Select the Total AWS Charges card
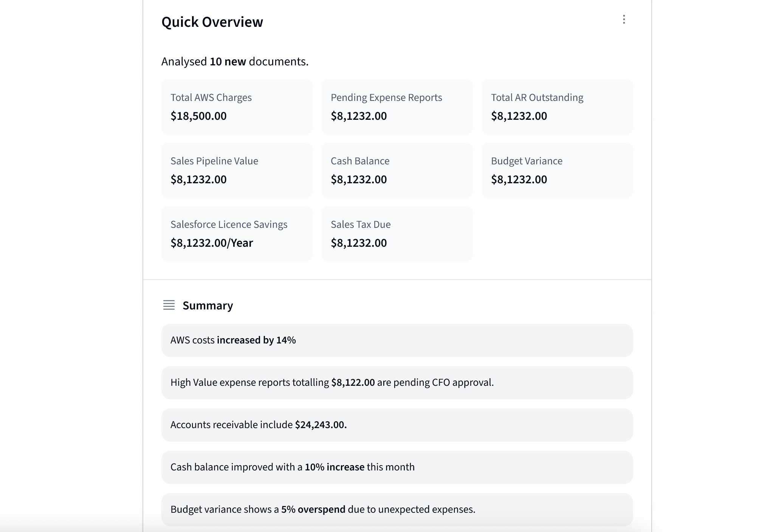Viewport: 762px width, 532px height. coord(237,107)
